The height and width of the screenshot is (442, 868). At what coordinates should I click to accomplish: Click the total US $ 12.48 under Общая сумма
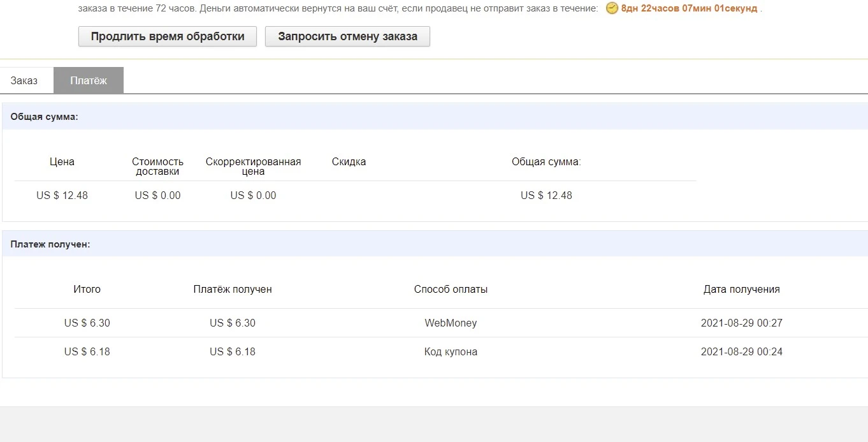[546, 195]
